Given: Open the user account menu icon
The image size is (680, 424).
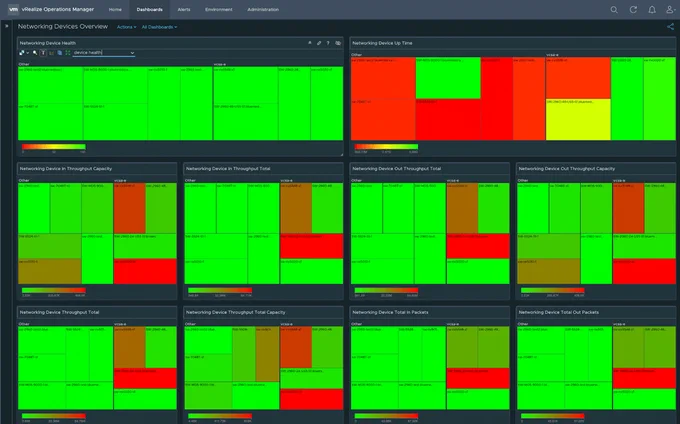Looking at the screenshot, I should 670,10.
